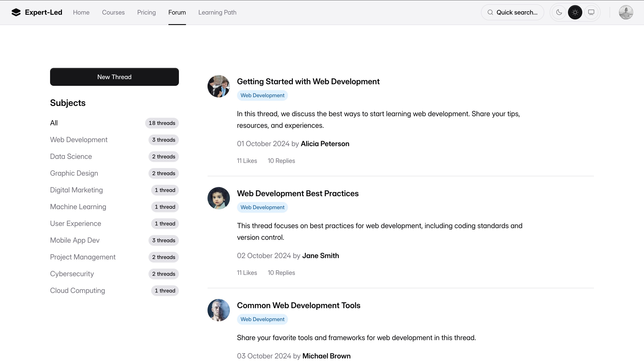Open user profile avatar menu
The image size is (644, 362).
626,12
